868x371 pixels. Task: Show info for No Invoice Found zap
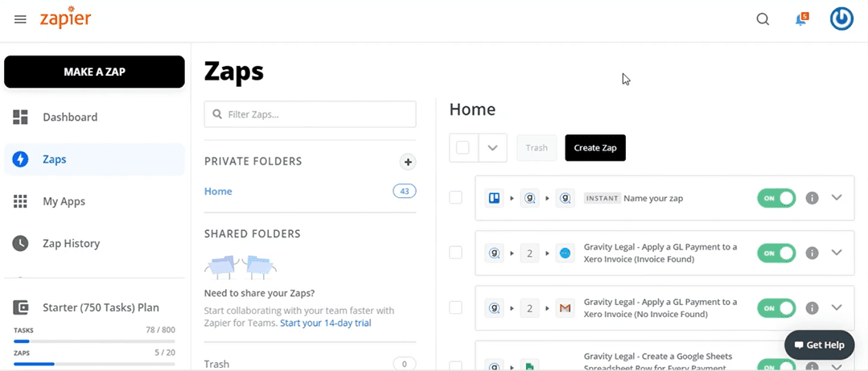(812, 308)
